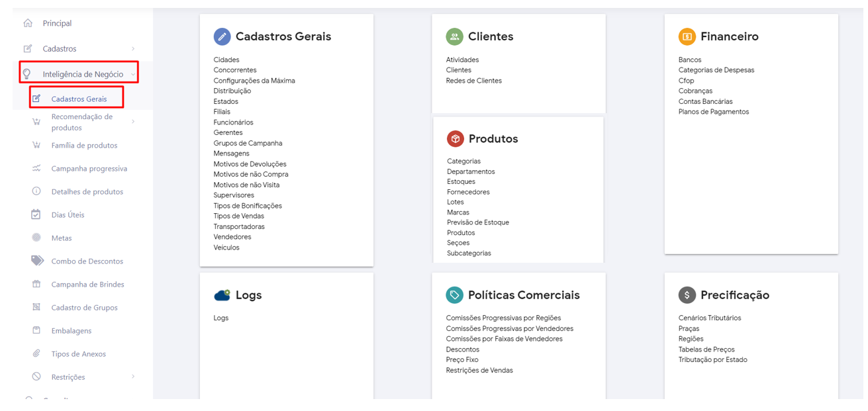Expand the Restrições sidebar chevron
This screenshot has width=868, height=411.
133,377
